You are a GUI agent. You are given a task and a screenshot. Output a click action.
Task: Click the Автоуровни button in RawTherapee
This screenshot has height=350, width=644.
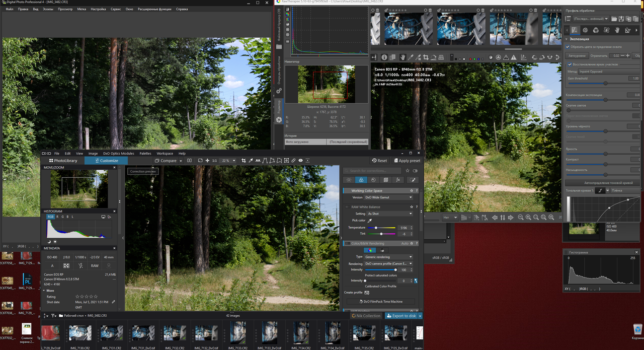(577, 56)
